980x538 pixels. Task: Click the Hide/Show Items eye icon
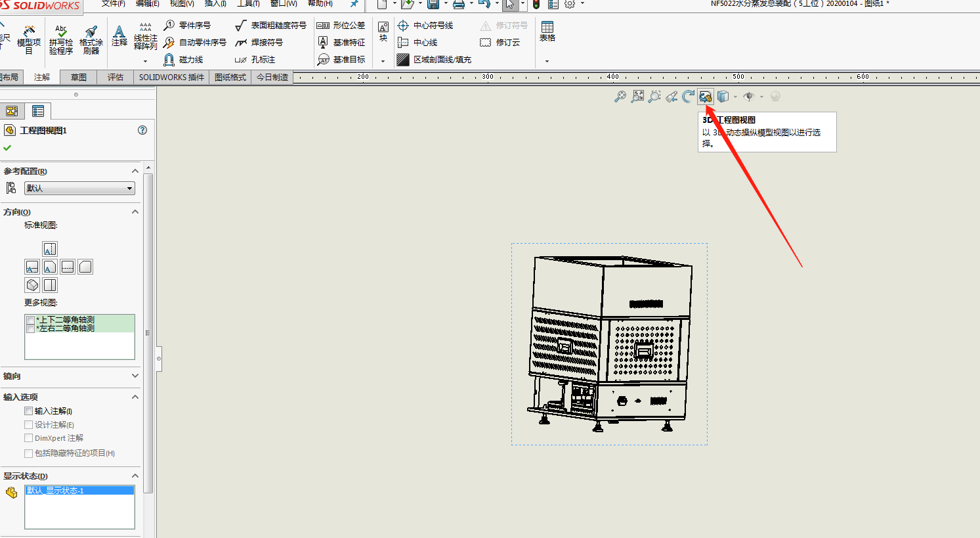tap(749, 97)
